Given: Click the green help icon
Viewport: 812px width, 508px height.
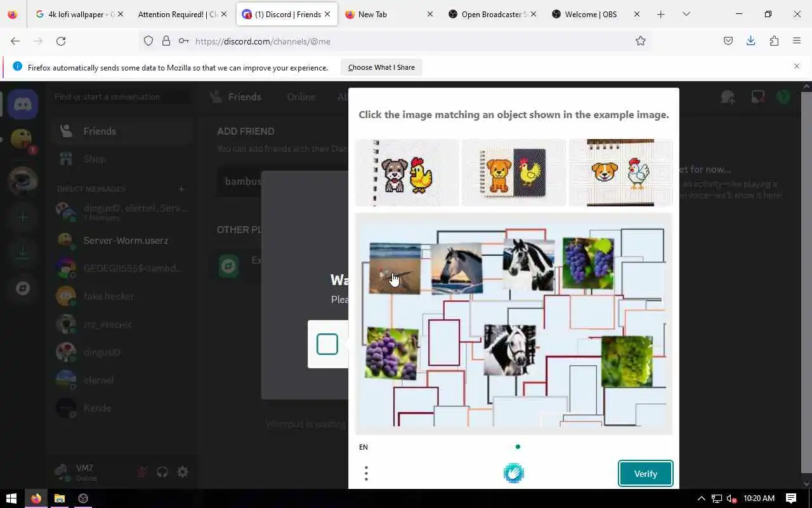Looking at the screenshot, I should point(783,97).
